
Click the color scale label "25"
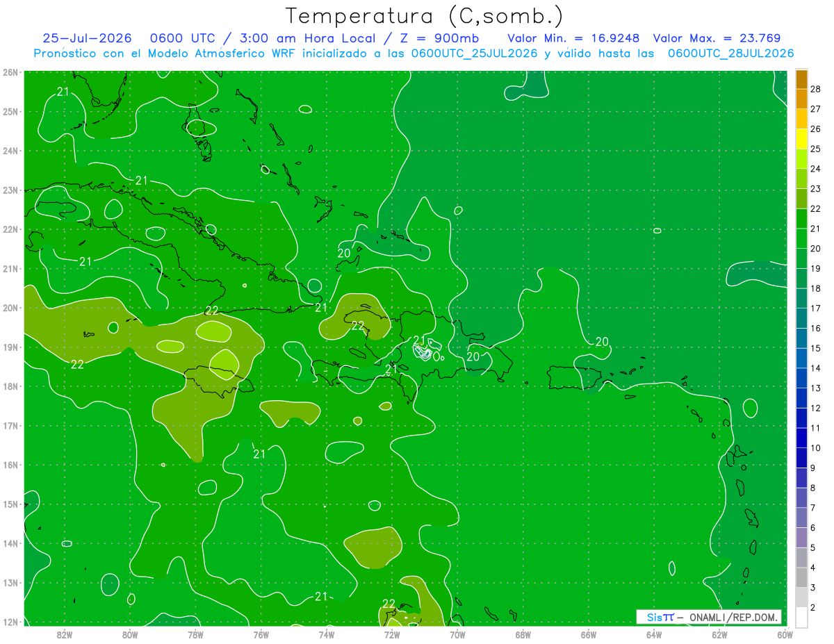coord(816,149)
